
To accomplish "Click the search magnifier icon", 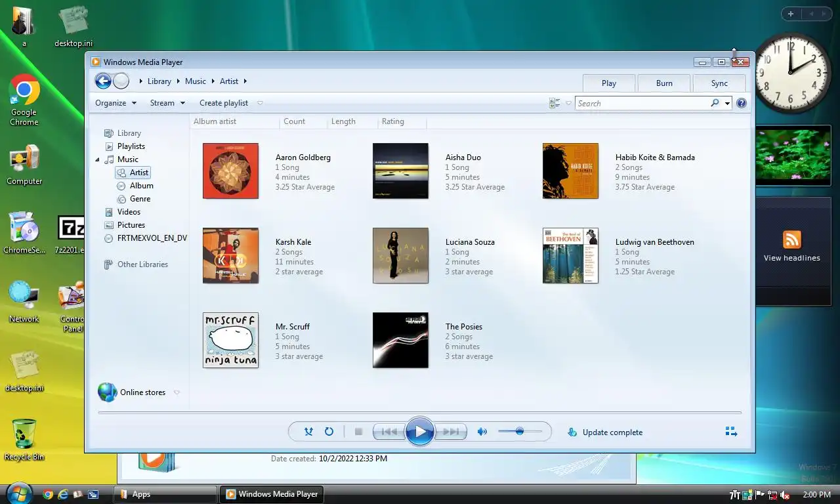I will coord(715,103).
